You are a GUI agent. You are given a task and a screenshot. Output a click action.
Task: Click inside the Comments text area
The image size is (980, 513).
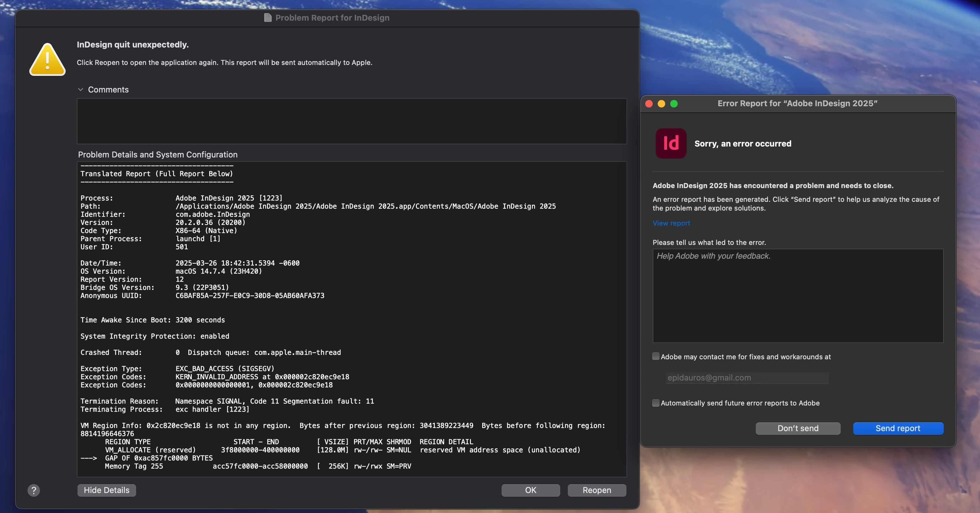352,121
